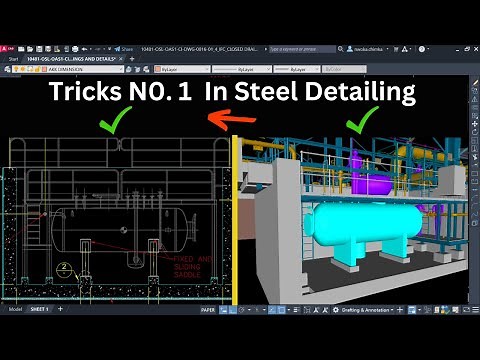Select the pencil tool in right toolbar
The image size is (480, 360).
(x=475, y=82)
